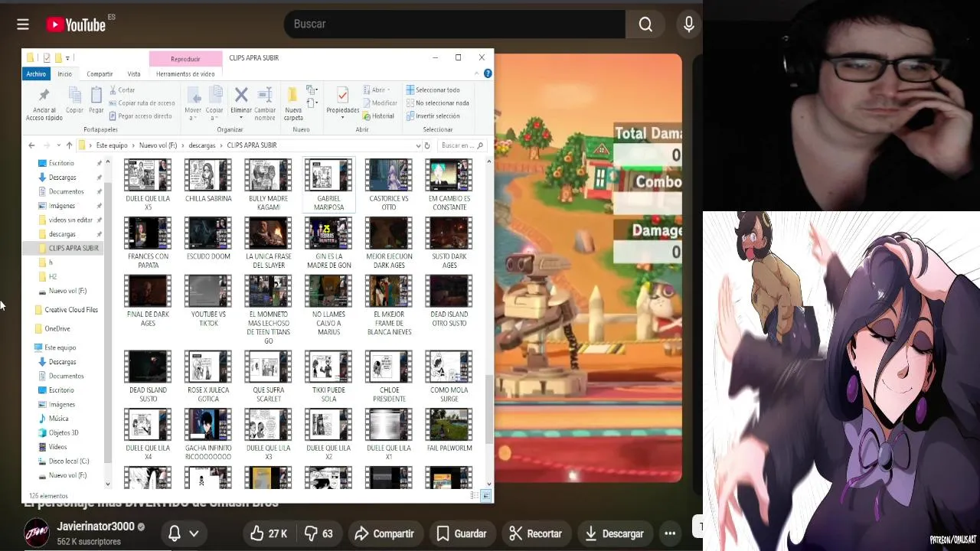
Task: Click the file list scroll down arrow
Action: coord(489,484)
